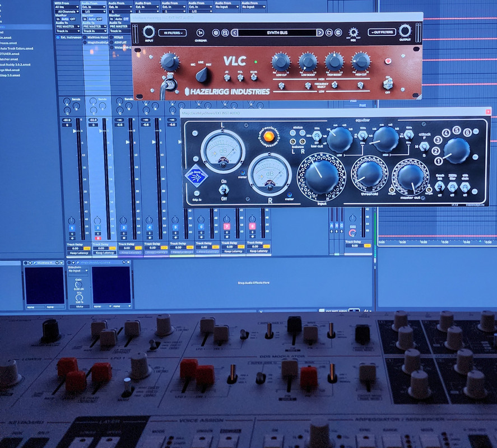
Task: Click the 1x oversampling button
Action: click(201, 32)
